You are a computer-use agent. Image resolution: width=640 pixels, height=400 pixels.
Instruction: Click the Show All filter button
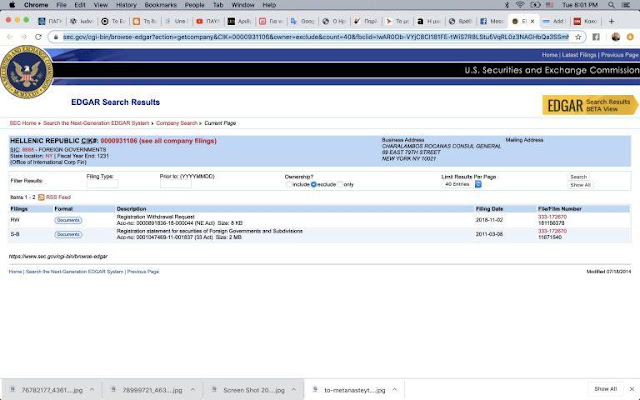580,185
